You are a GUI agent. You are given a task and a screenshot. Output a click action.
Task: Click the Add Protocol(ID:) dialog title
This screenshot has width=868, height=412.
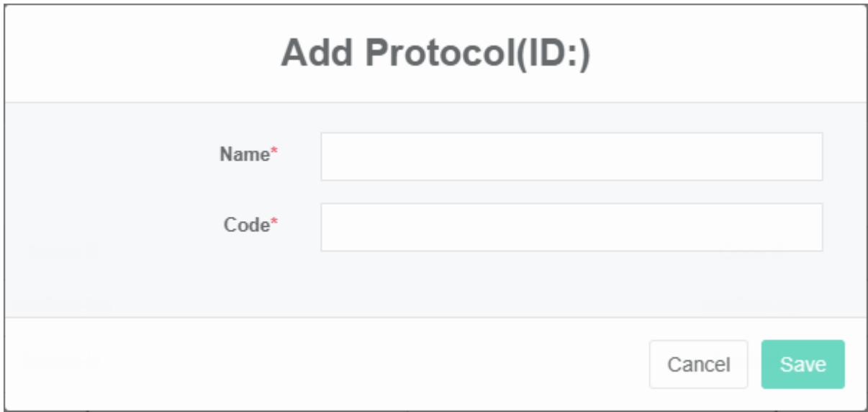pos(435,54)
